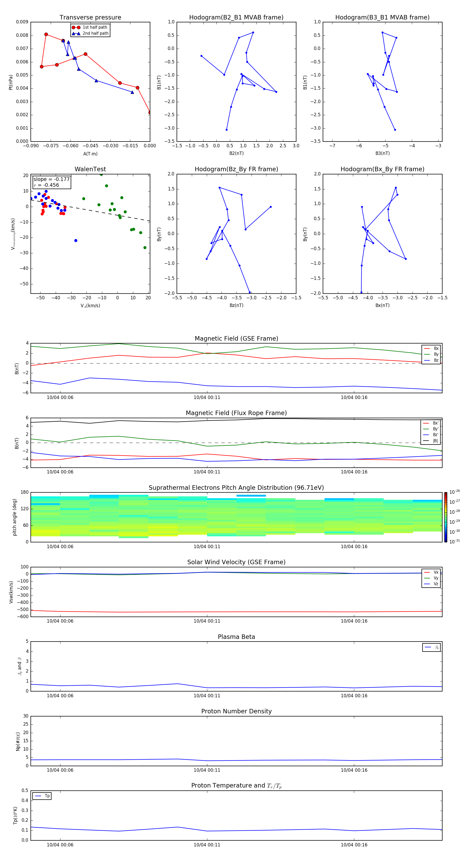The width and height of the screenshot is (473, 868).
Task: Click the pitch angle color scale bar
Action: tap(445, 517)
